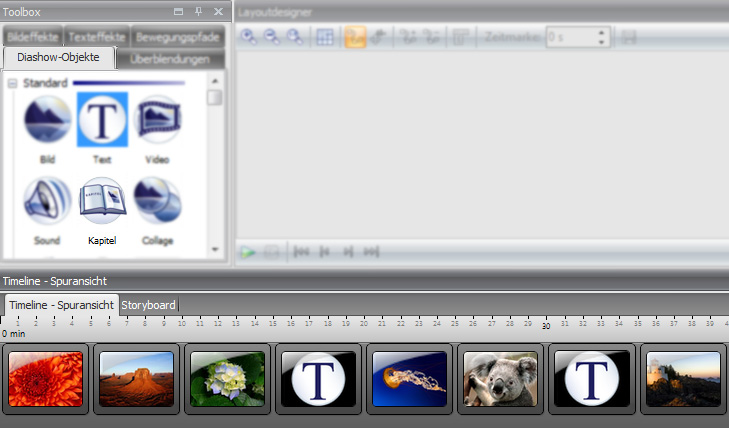Collapse the Standard group in Toolbox
The width and height of the screenshot is (729, 428).
click(13, 83)
